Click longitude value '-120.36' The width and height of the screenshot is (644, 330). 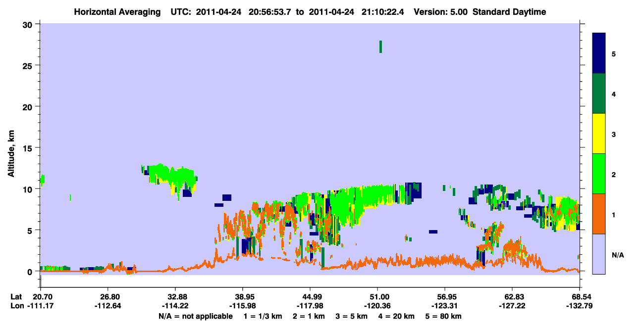click(377, 306)
